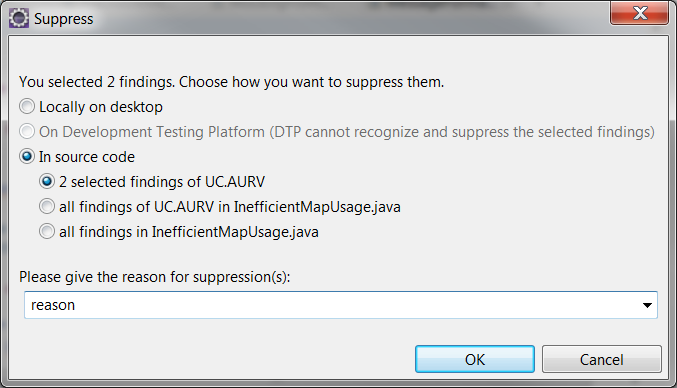Click the '2 selected findings of UC.AURV' label
This screenshot has height=388, width=677.
[162, 182]
